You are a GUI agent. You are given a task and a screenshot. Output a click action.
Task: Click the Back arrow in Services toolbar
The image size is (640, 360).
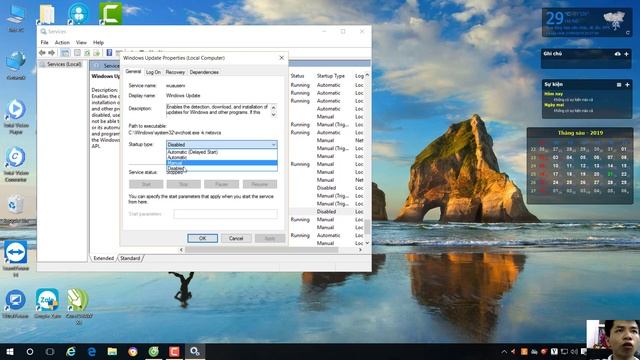point(42,53)
